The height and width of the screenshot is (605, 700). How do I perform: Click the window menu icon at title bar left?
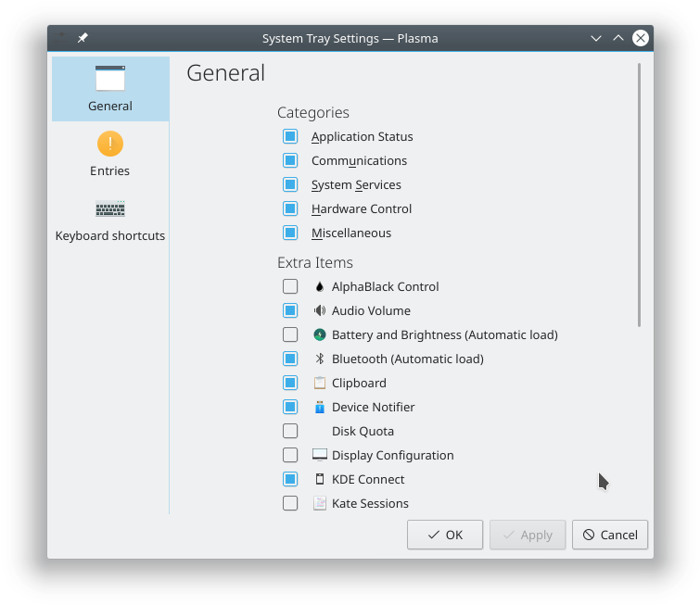(61, 35)
